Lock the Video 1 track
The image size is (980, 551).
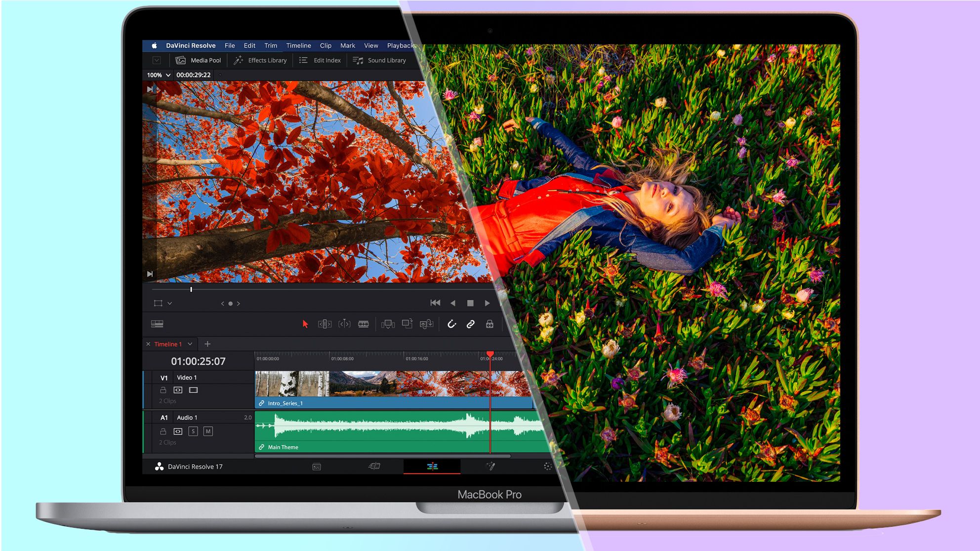[x=163, y=390]
